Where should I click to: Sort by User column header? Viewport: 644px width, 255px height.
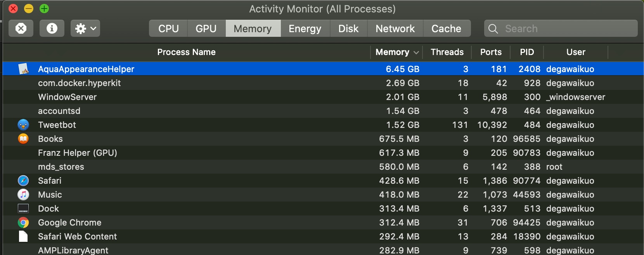(576, 52)
